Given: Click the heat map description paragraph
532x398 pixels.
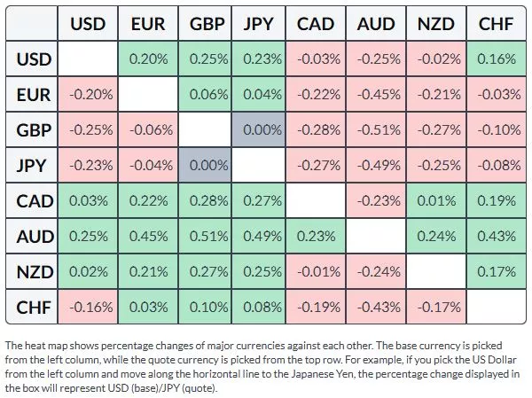Looking at the screenshot, I should (264, 363).
